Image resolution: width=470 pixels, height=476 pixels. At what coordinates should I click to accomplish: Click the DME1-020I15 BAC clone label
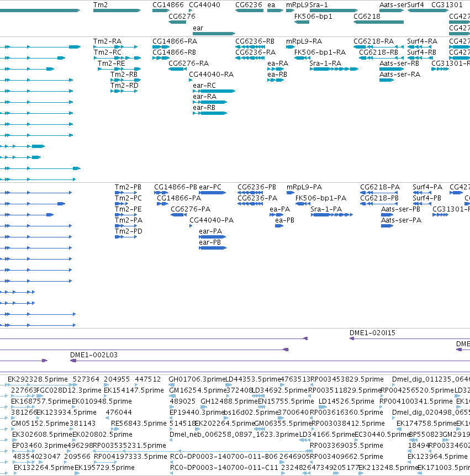pos(373,333)
